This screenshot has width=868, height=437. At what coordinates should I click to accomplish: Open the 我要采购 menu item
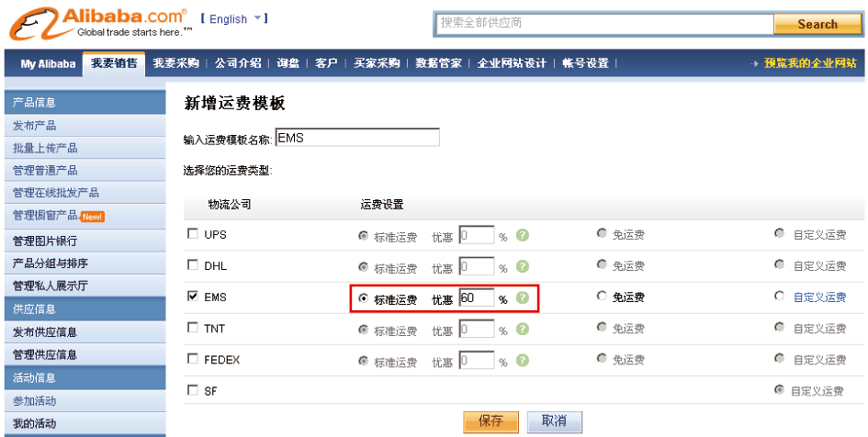(x=175, y=63)
